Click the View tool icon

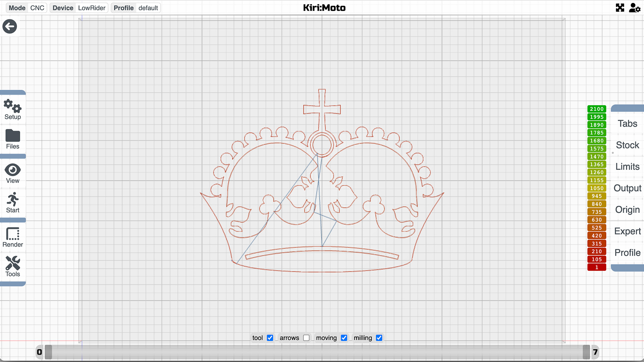12,170
